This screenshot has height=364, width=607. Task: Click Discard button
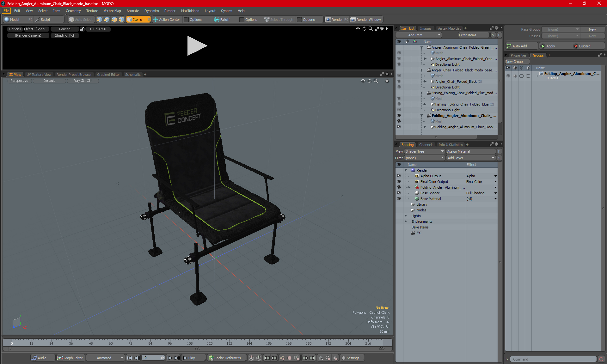point(588,46)
